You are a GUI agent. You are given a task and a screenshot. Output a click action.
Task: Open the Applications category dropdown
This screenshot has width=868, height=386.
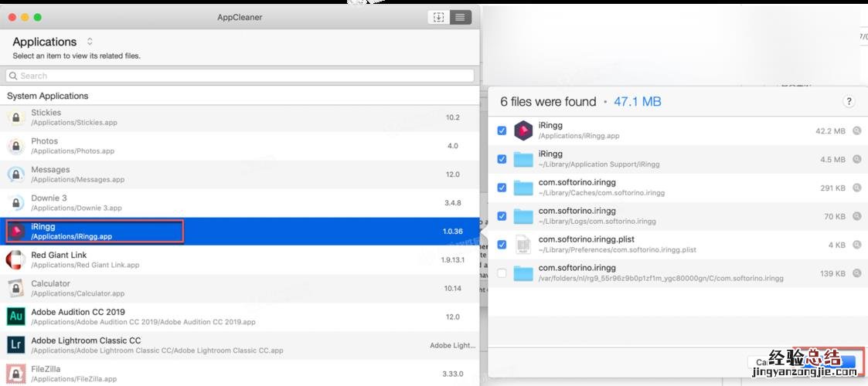[90, 42]
